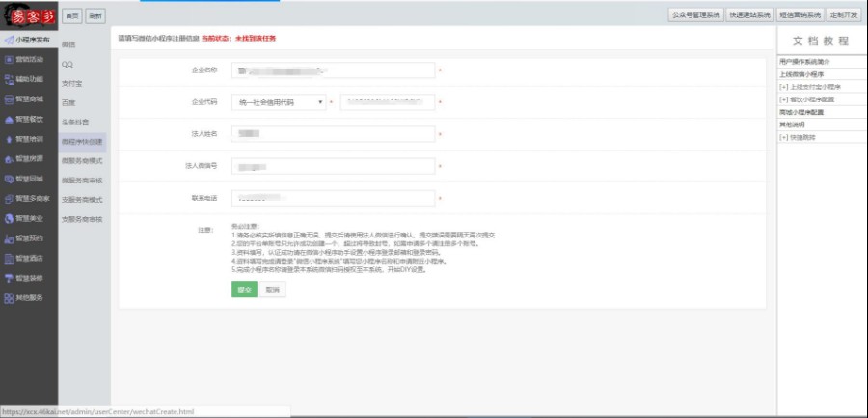868x418 pixels.
Task: Open 小程序发布 paper-plane icon in sidebar
Action: coord(9,40)
